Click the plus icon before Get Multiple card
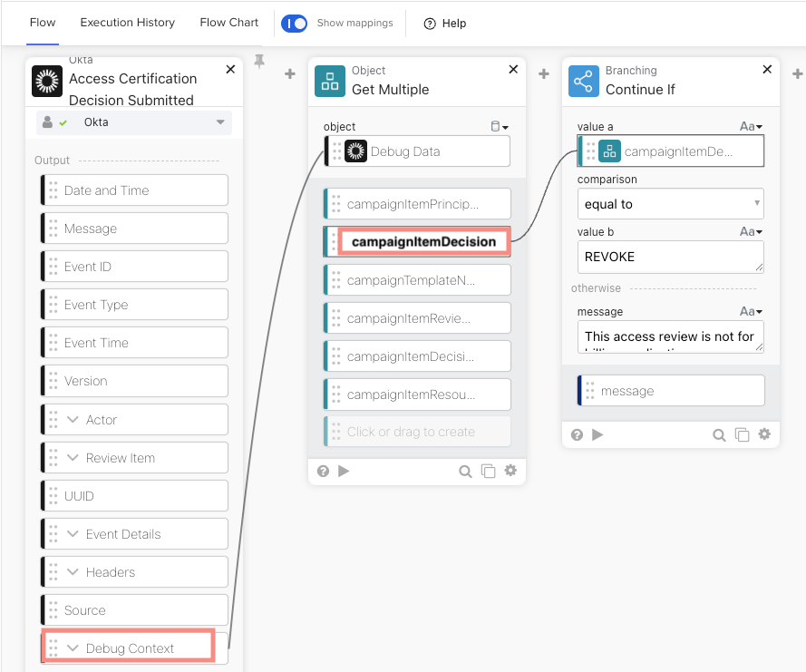This screenshot has width=806, height=672. (x=290, y=74)
